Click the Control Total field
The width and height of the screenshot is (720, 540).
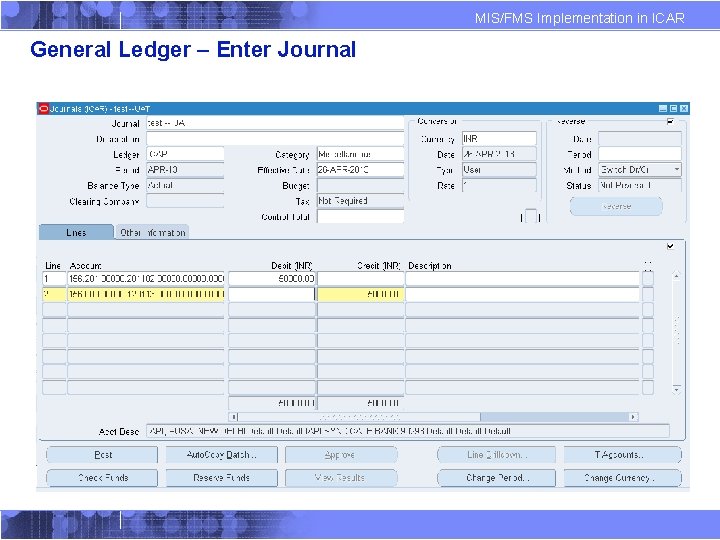tap(360, 217)
